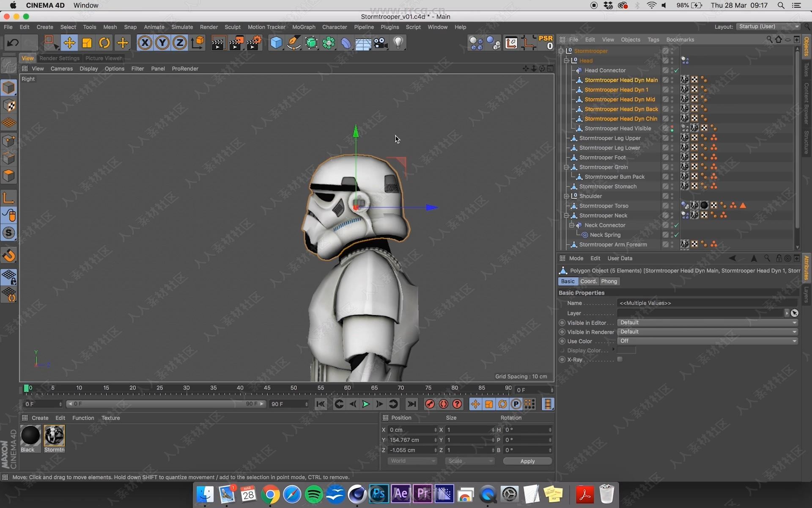Click the Position Y input field
This screenshot has height=508, width=812.
click(x=412, y=440)
